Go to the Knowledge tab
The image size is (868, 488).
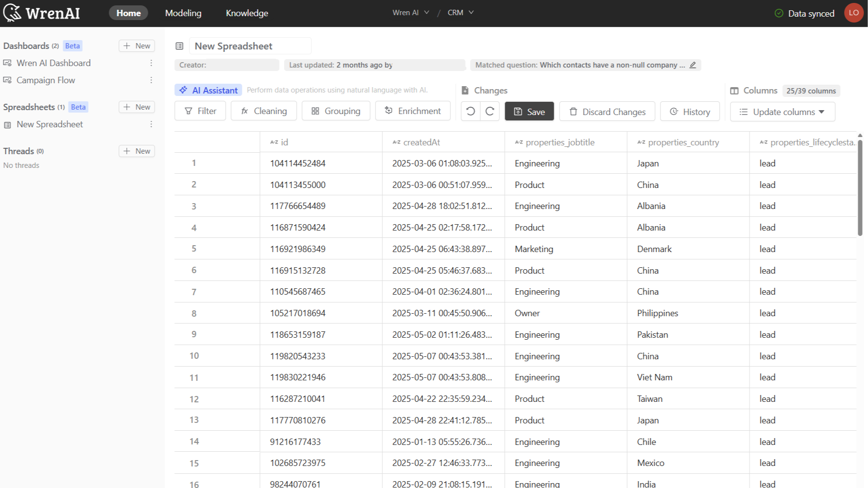point(247,13)
